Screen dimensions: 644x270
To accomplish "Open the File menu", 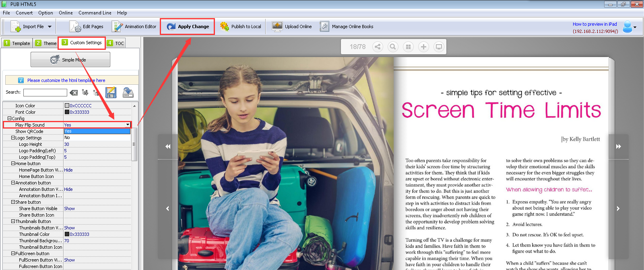I will [6, 13].
